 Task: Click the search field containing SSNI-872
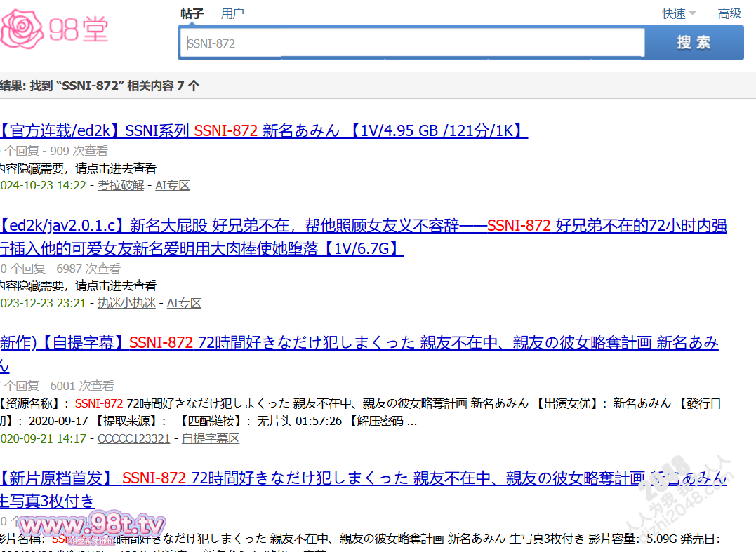tap(411, 43)
